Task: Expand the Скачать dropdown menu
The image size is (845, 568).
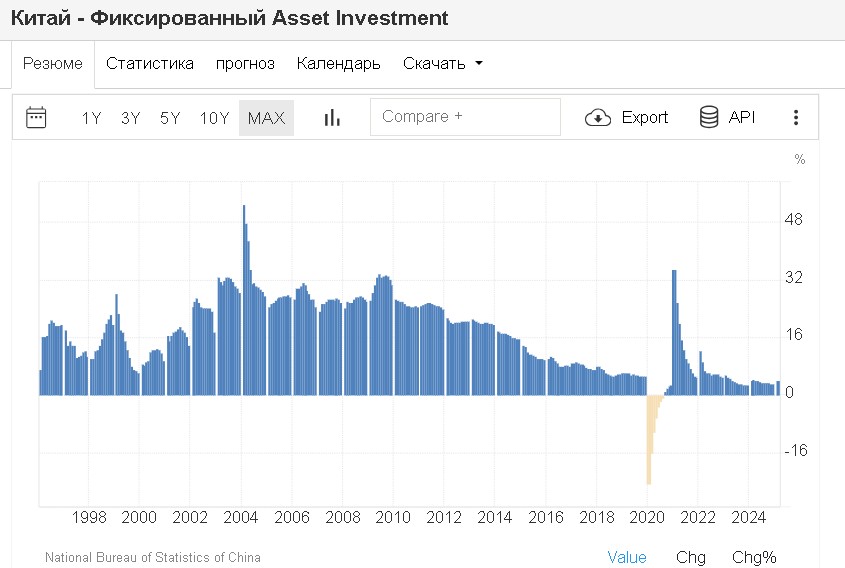Action: click(442, 64)
